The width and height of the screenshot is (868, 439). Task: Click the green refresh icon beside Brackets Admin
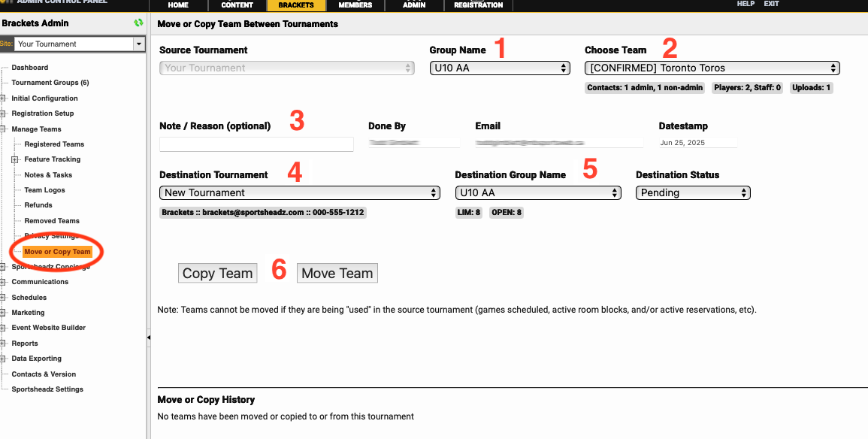pos(138,23)
